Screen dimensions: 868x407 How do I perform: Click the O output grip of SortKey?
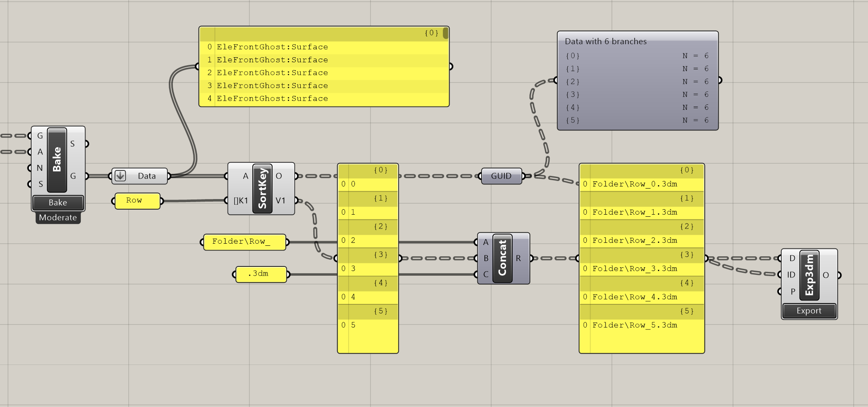296,176
